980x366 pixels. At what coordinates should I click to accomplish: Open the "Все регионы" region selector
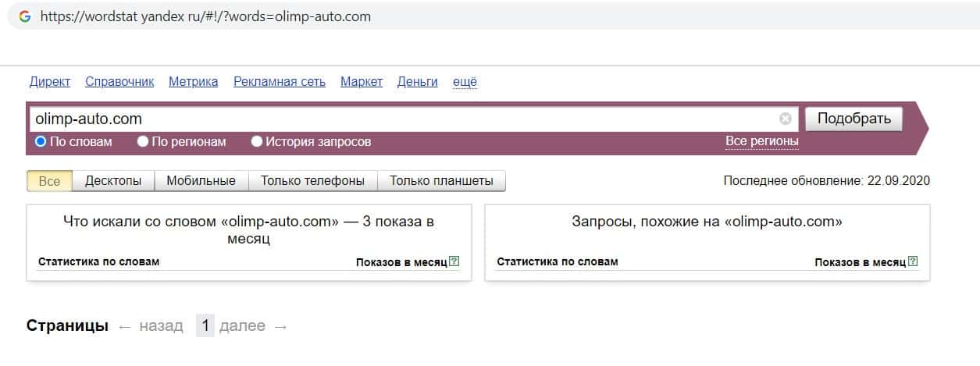762,141
